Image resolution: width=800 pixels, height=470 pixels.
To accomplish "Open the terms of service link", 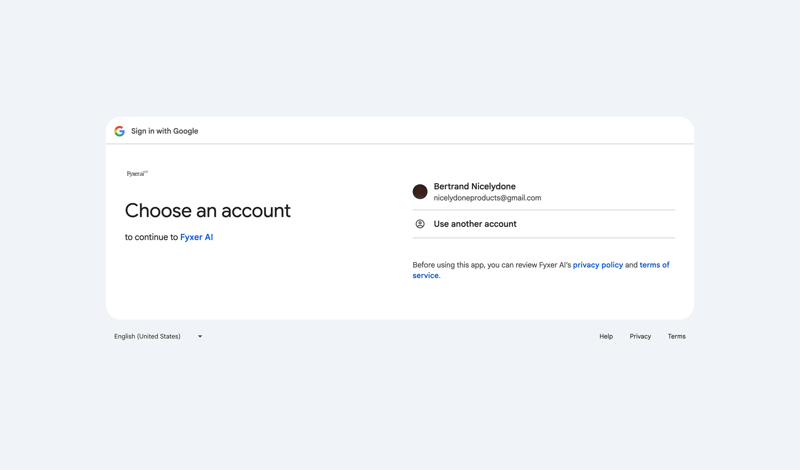I will (x=654, y=265).
